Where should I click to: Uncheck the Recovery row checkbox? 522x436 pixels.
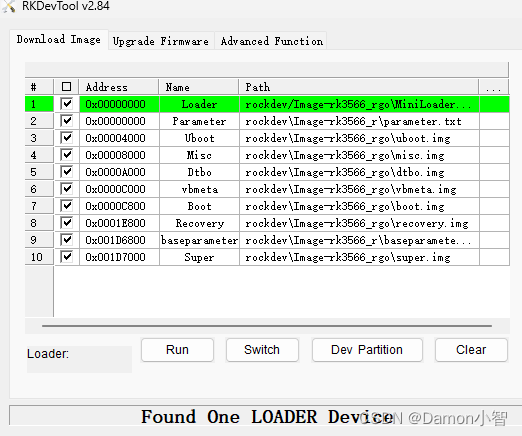tap(67, 223)
